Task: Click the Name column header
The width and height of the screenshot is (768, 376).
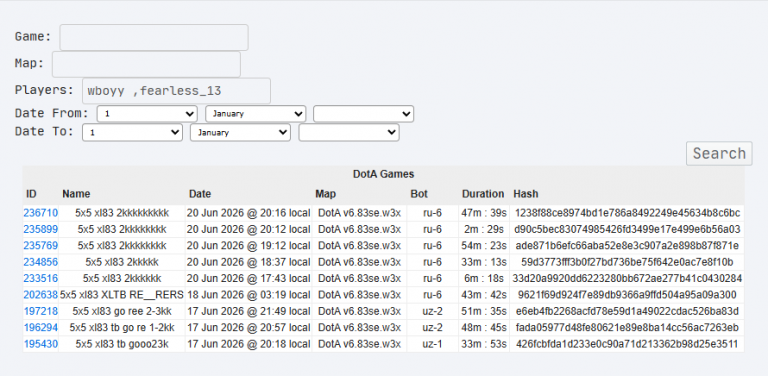Action: (x=76, y=194)
